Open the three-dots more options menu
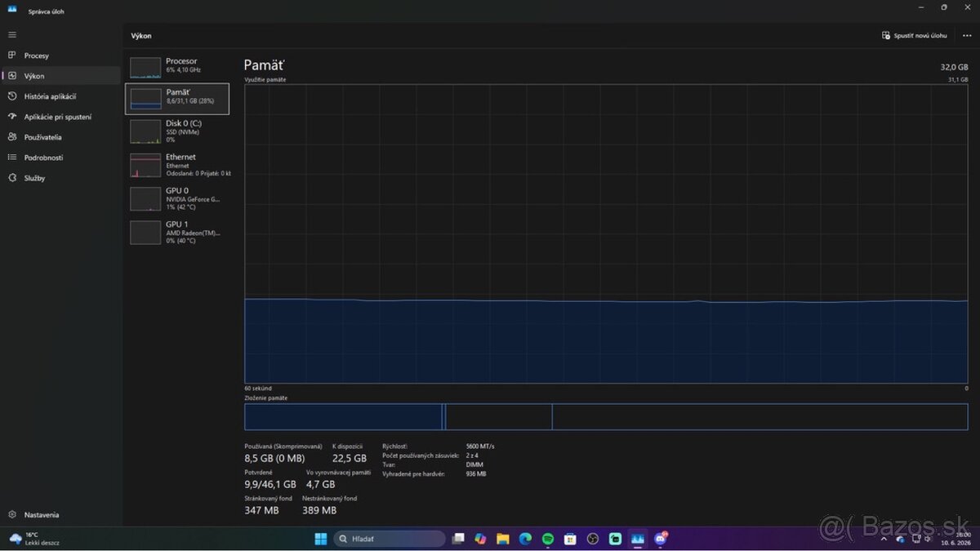Image resolution: width=980 pixels, height=551 pixels. pyautogui.click(x=967, y=36)
